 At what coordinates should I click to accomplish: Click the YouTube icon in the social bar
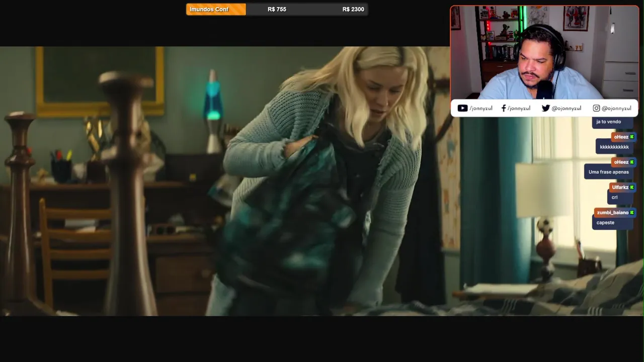(x=462, y=108)
